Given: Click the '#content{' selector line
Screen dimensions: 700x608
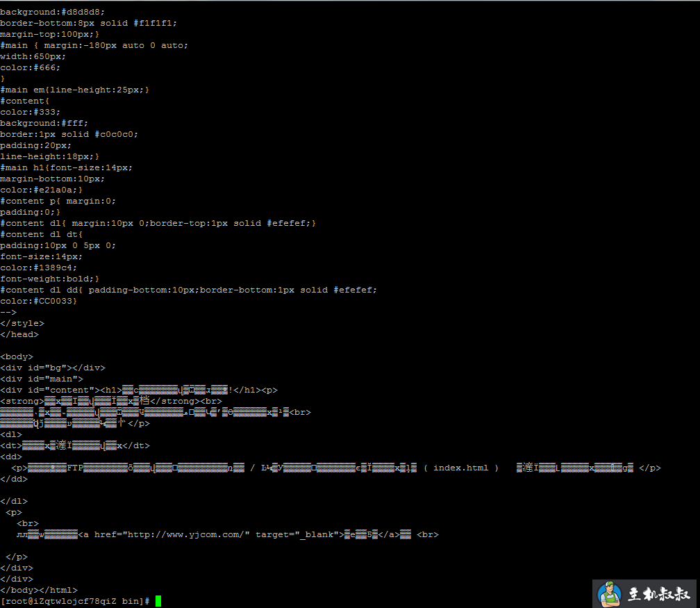Looking at the screenshot, I should (24, 101).
